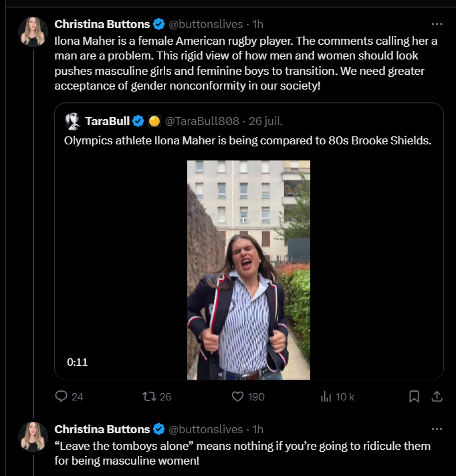Click TaraBull verified badge

[x=138, y=121]
